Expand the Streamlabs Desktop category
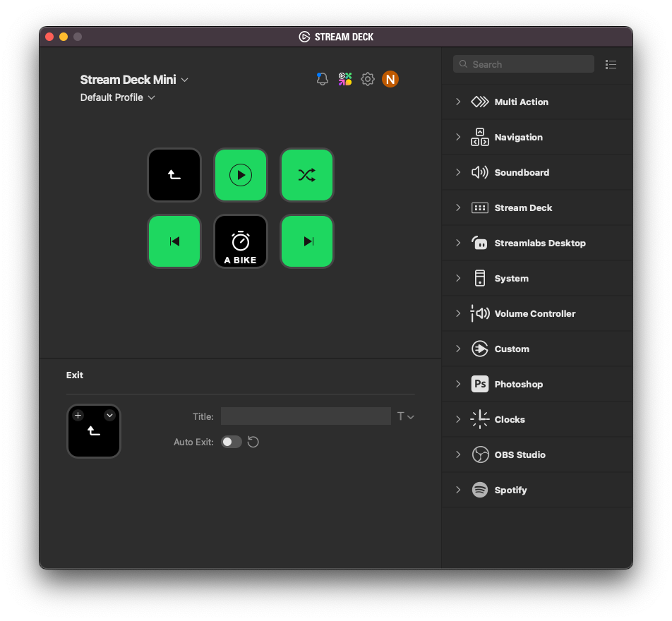This screenshot has height=621, width=672. pyautogui.click(x=457, y=243)
